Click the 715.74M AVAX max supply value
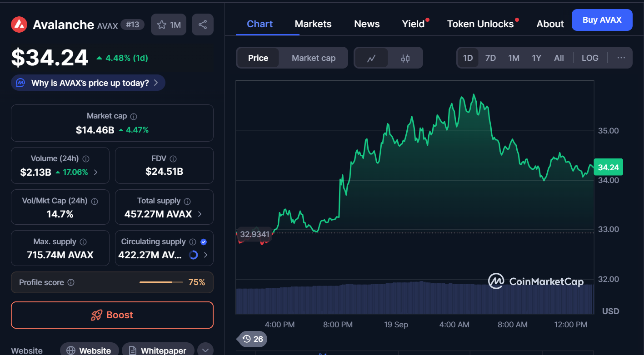The height and width of the screenshot is (355, 644). pos(60,255)
